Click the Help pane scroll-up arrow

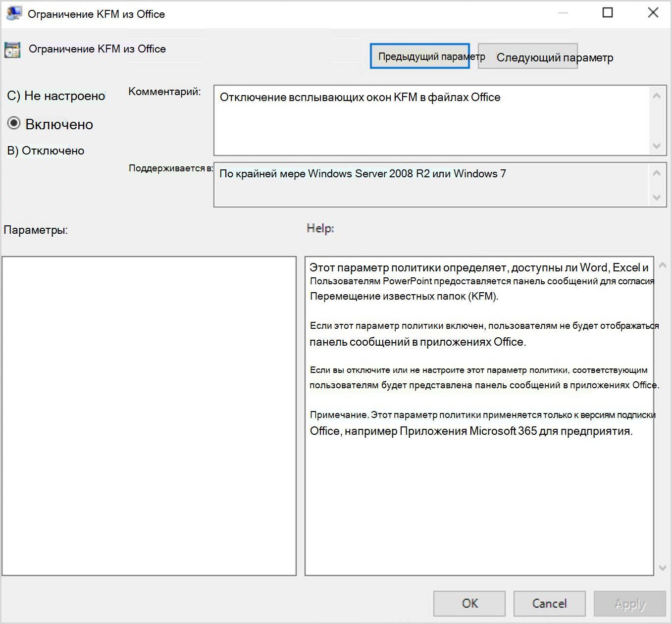point(663,265)
